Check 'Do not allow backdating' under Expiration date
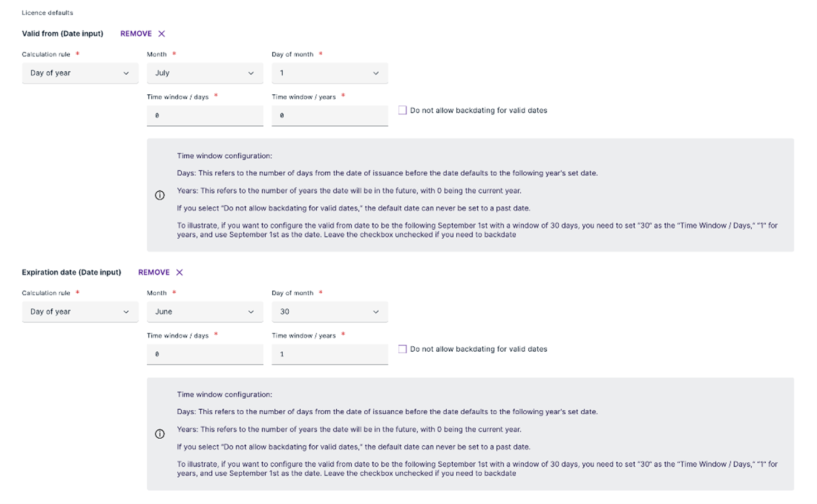Image resolution: width=817 pixels, height=504 pixels. pyautogui.click(x=402, y=348)
